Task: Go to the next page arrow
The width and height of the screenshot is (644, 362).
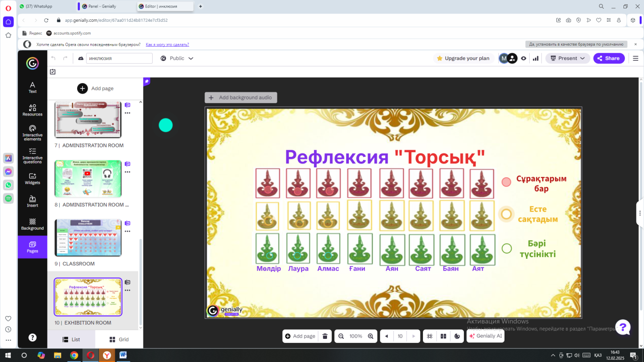Action: (414, 336)
